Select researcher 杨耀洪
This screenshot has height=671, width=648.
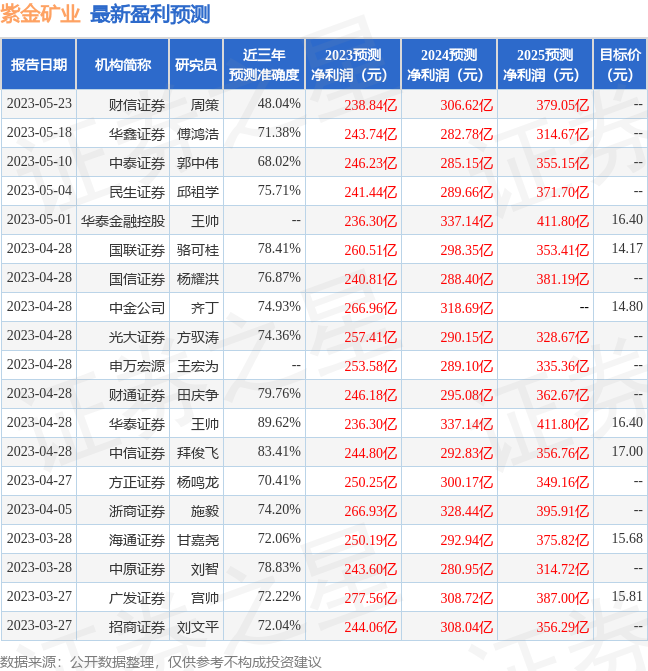[198, 279]
